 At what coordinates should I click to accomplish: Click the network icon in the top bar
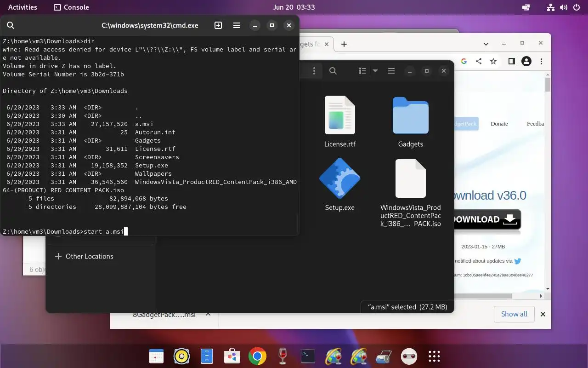point(551,7)
